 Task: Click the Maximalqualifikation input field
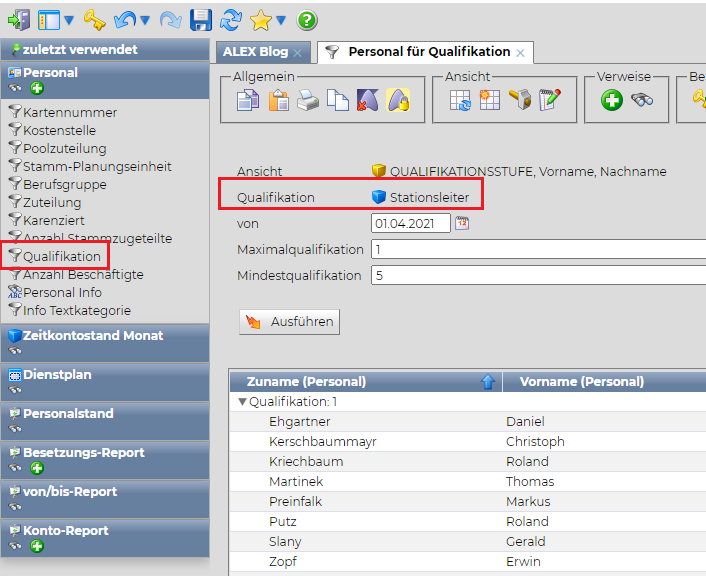click(x=537, y=250)
